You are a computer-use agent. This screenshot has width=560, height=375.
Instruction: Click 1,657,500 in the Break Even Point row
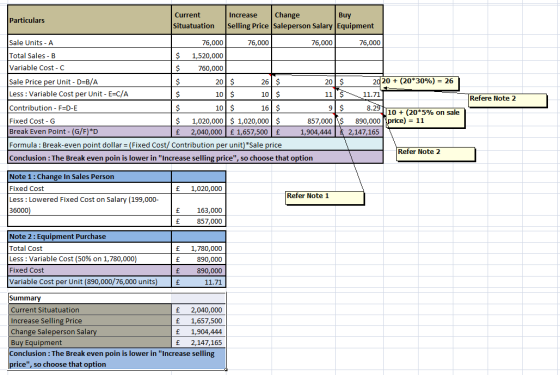249,132
